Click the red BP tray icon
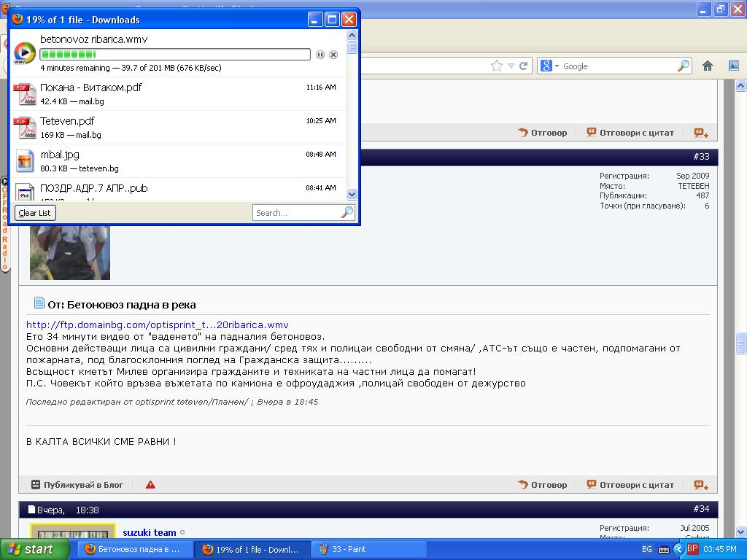 pyautogui.click(x=692, y=548)
